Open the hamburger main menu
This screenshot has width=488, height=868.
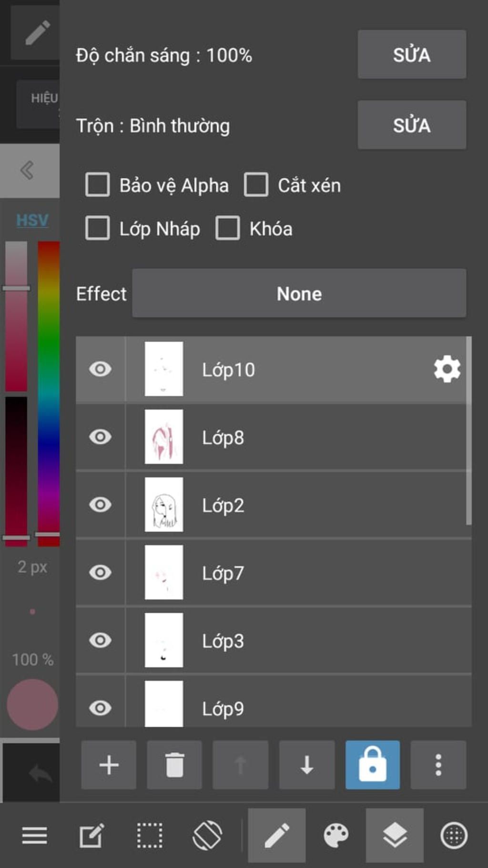(34, 836)
